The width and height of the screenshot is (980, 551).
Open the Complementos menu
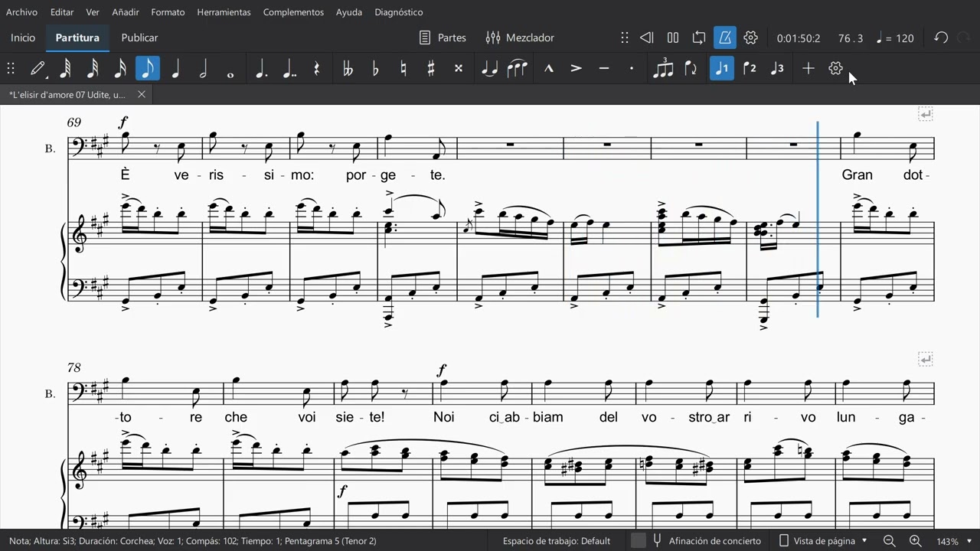(x=293, y=12)
